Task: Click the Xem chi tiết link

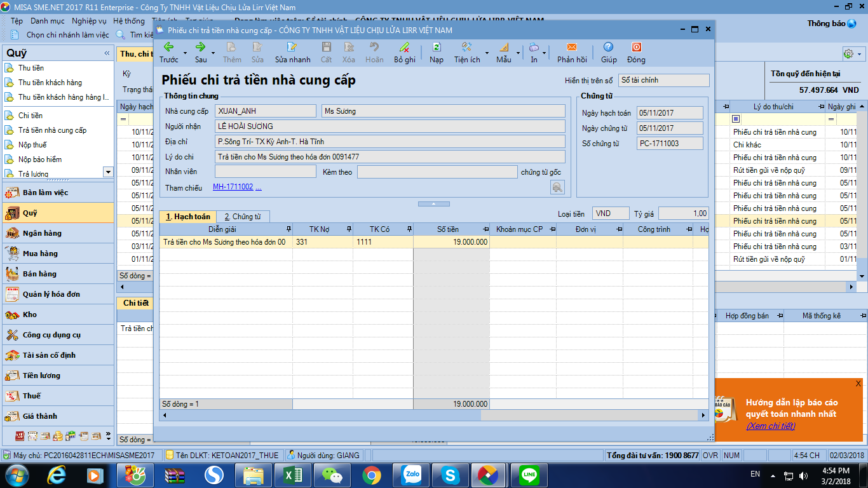Action: tap(770, 426)
